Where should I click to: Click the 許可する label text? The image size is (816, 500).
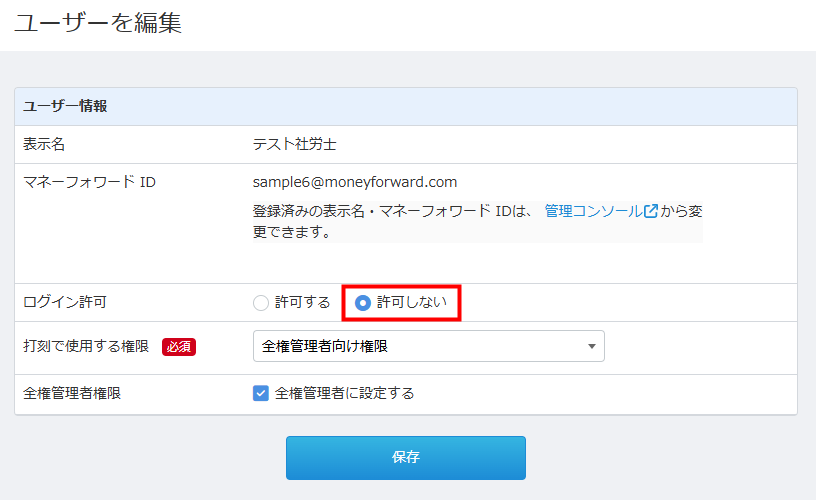[x=302, y=302]
